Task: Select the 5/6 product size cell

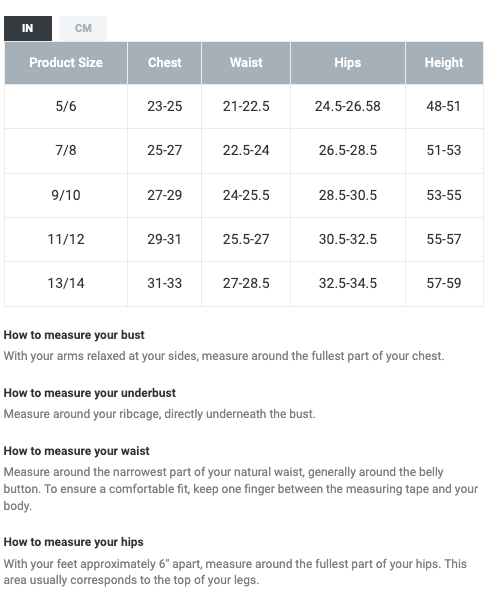Action: tap(66, 106)
